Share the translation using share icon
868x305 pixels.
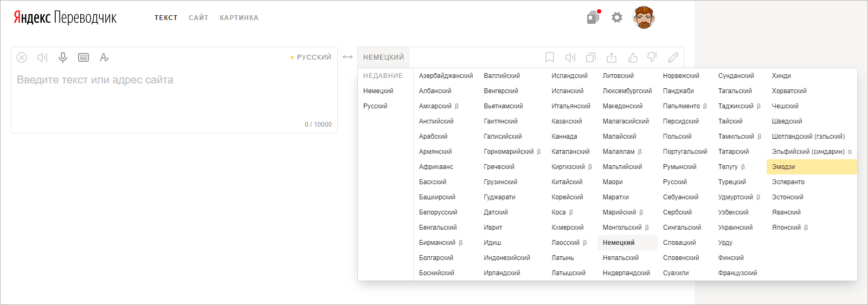click(x=612, y=57)
